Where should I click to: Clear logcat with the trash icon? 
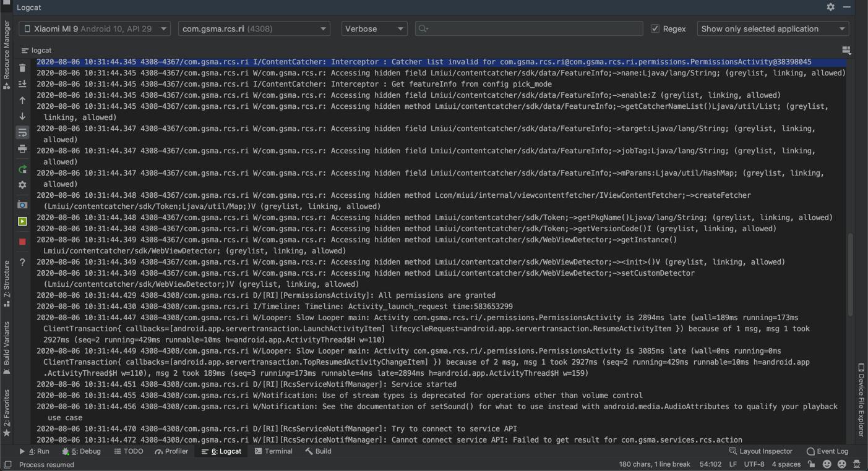22,67
